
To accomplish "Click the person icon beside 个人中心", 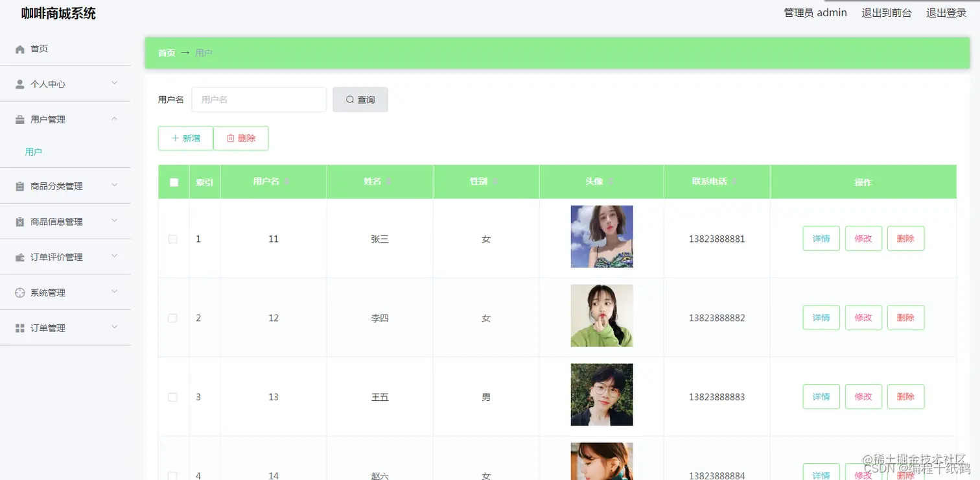I will (19, 84).
